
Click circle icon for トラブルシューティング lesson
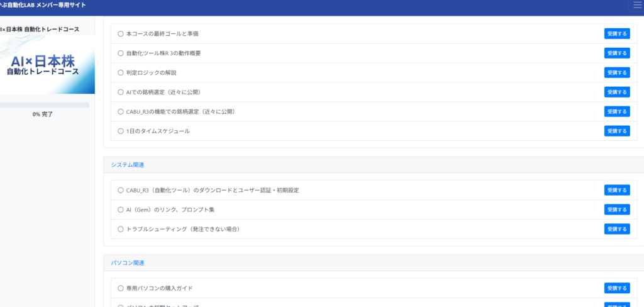click(121, 229)
